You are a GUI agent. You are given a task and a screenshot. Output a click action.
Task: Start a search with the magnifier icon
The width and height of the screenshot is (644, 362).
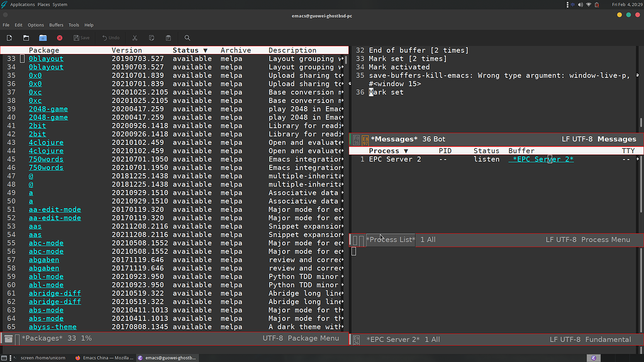point(187,38)
